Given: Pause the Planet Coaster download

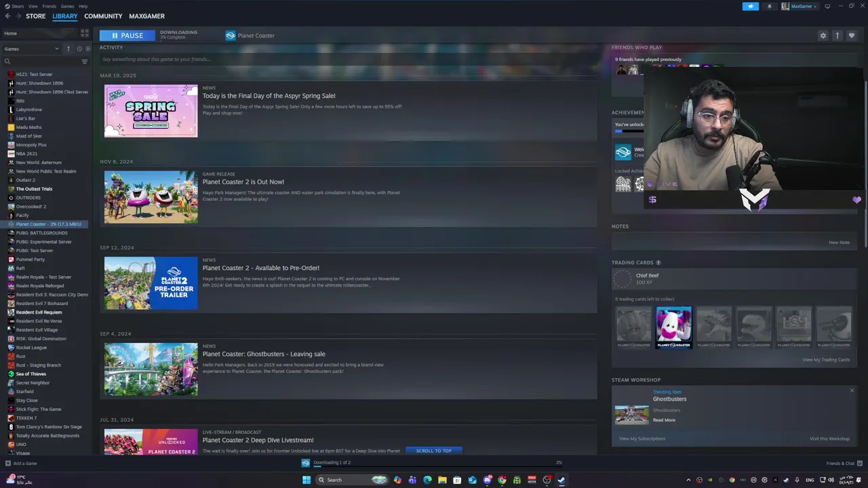Looking at the screenshot, I should click(127, 35).
